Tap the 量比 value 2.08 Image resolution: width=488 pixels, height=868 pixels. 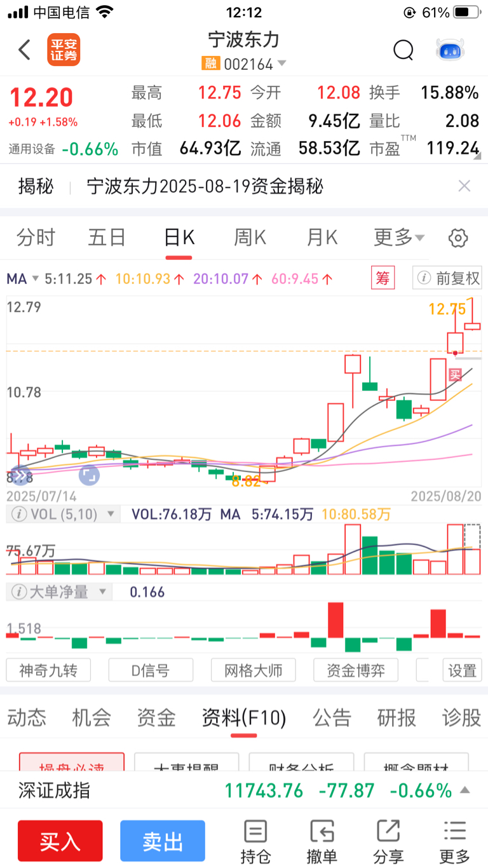462,121
